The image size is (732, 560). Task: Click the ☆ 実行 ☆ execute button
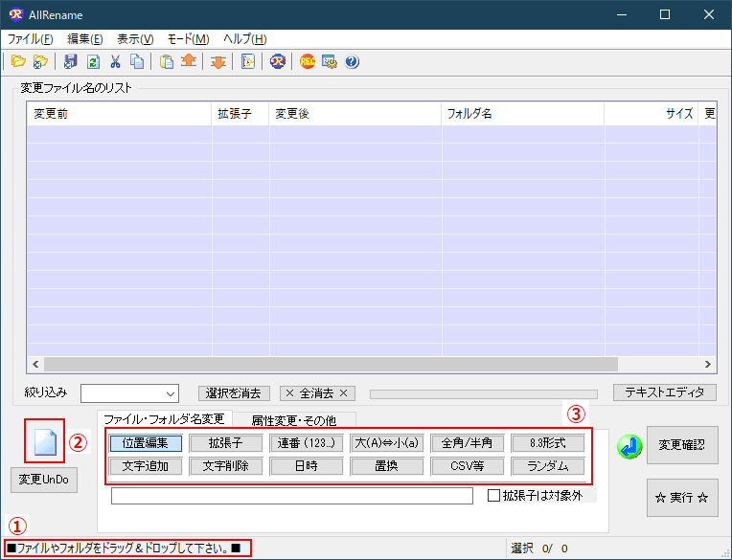(682, 498)
